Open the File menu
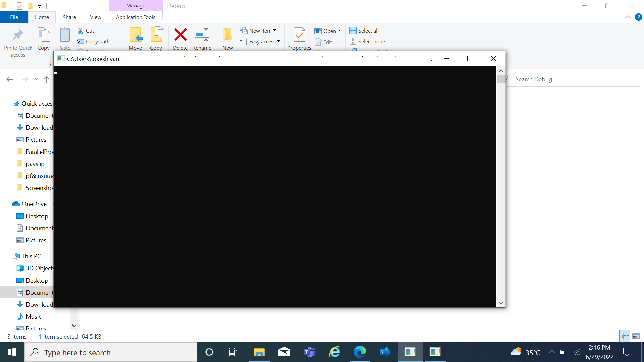The height and width of the screenshot is (362, 644). pyautogui.click(x=14, y=17)
